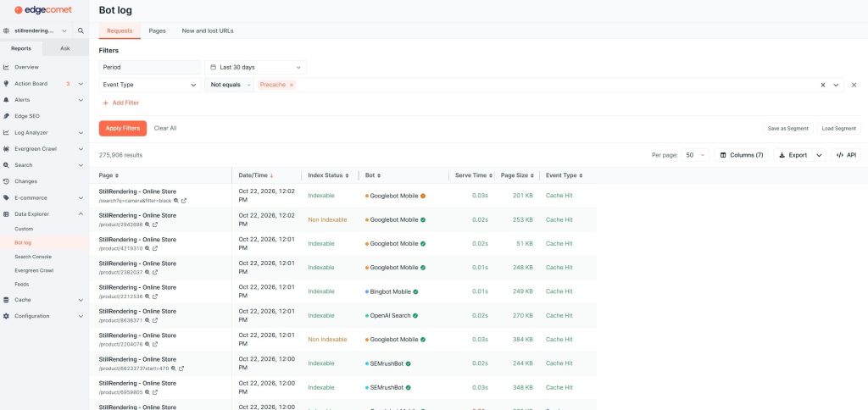
Task: Clear the Event Type values X icon
Action: pyautogui.click(x=822, y=85)
